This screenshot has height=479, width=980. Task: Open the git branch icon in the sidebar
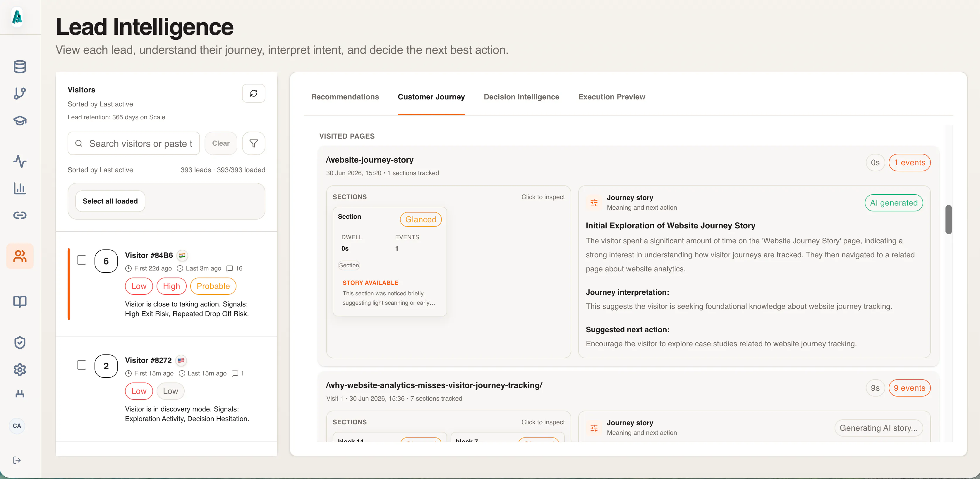[20, 94]
